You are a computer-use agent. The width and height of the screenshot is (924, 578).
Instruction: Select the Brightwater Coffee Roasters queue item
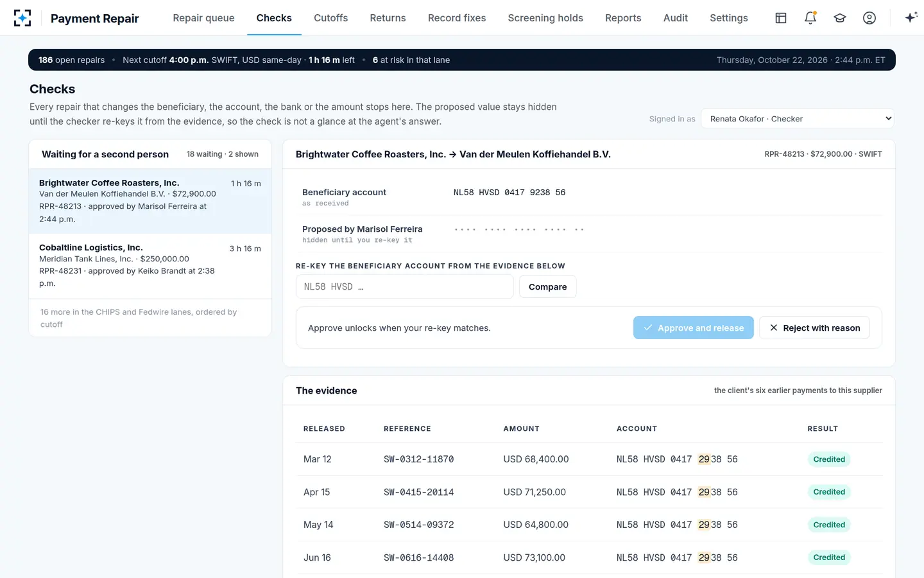tap(150, 201)
